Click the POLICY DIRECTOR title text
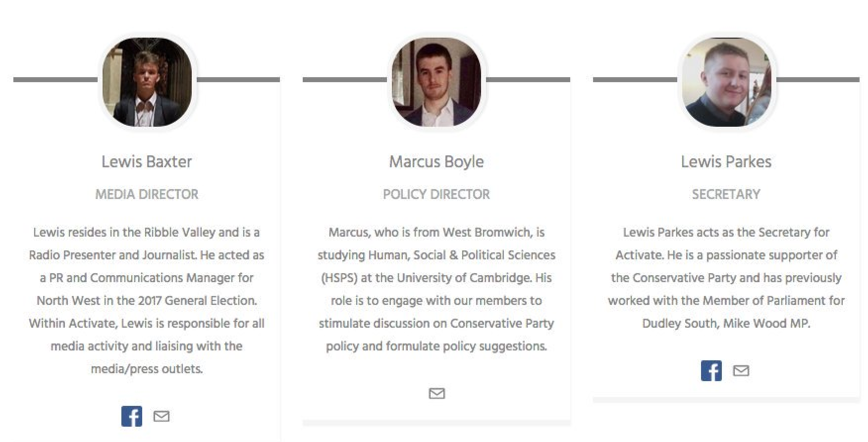The image size is (868, 442). (436, 195)
